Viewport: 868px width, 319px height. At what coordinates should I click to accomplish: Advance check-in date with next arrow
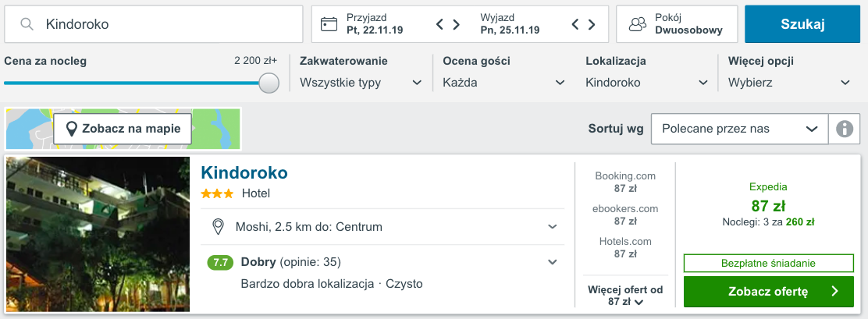click(x=456, y=24)
